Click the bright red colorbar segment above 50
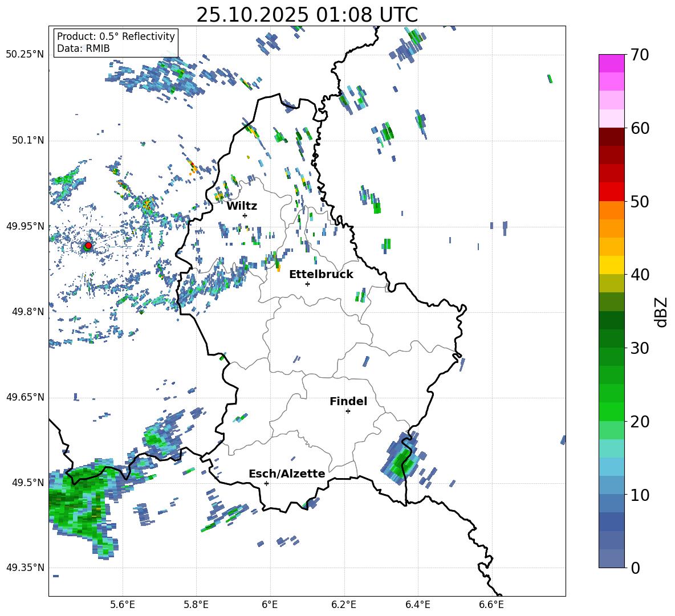 (x=611, y=192)
